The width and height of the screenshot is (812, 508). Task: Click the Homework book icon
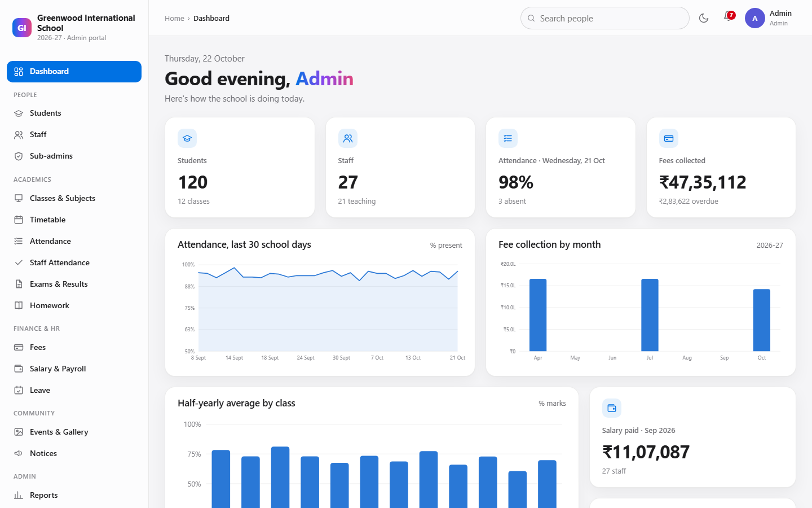19,306
